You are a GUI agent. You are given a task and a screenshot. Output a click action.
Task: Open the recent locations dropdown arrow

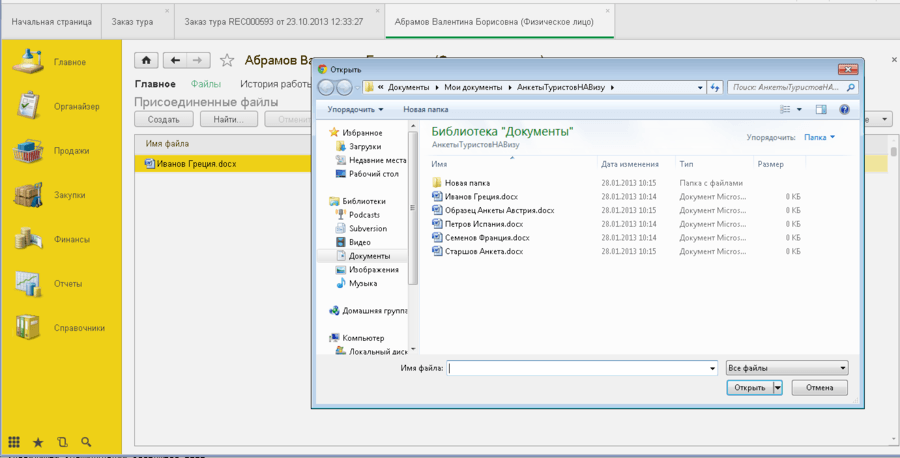358,87
